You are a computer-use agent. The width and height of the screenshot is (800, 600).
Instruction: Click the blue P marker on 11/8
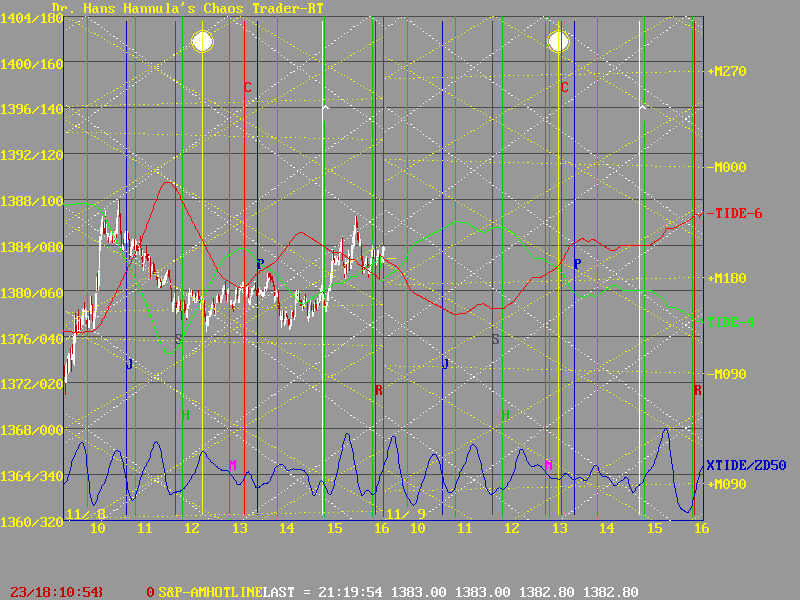[x=260, y=264]
